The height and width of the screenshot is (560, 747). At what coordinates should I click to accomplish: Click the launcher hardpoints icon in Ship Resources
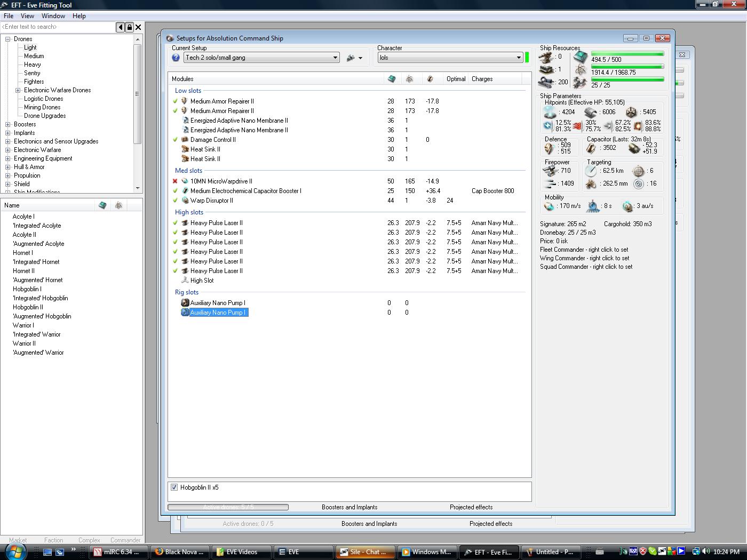(x=546, y=69)
